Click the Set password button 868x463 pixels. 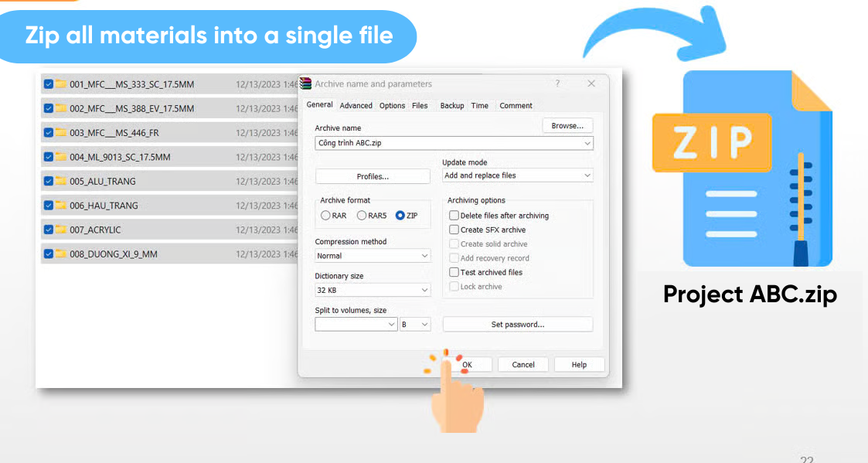517,325
